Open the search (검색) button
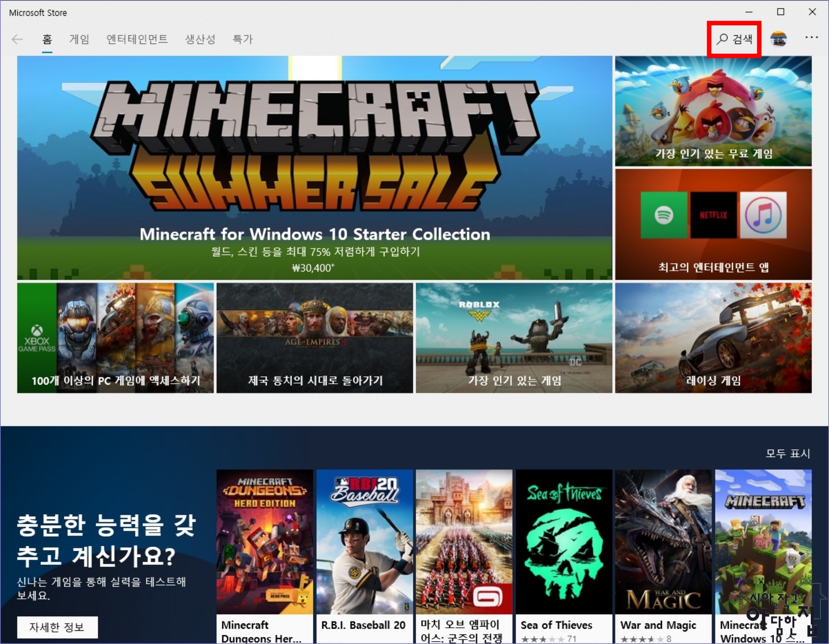829x644 pixels. 734,39
